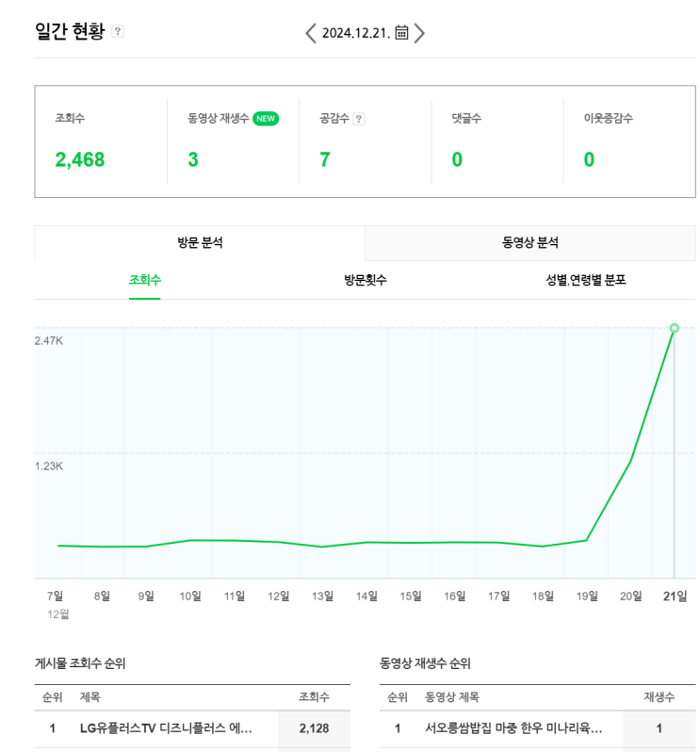Image resolution: width=700 pixels, height=752 pixels.
Task: Click the highlighted data point for 21일
Action: pos(674,328)
